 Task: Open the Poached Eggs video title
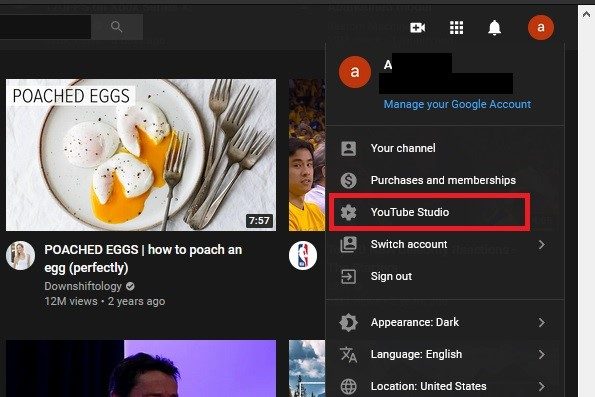(x=143, y=258)
